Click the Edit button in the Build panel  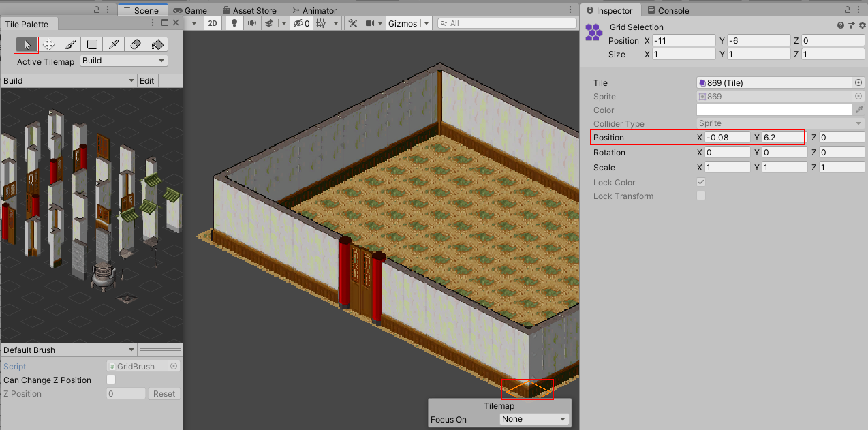point(146,80)
